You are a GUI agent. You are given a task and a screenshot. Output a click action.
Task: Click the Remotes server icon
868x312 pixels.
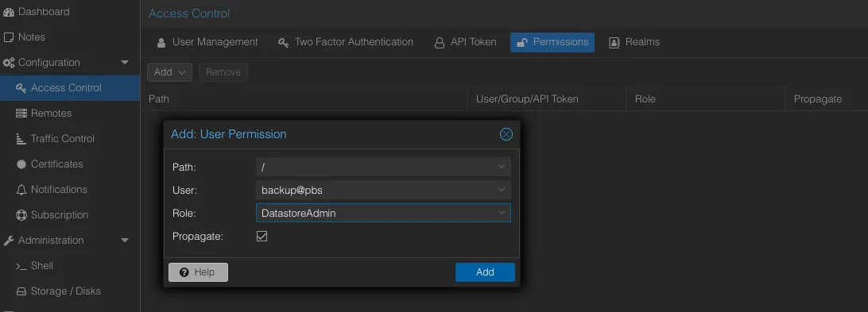[21, 114]
